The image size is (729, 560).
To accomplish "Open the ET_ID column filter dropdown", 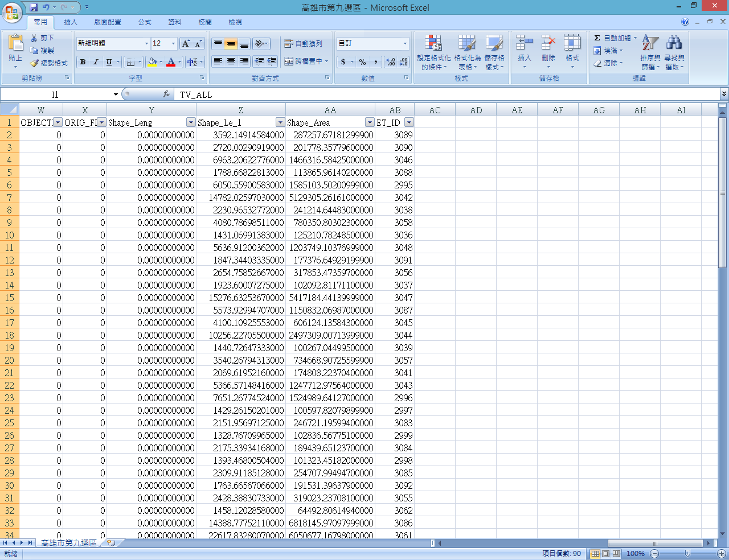I will click(x=409, y=122).
